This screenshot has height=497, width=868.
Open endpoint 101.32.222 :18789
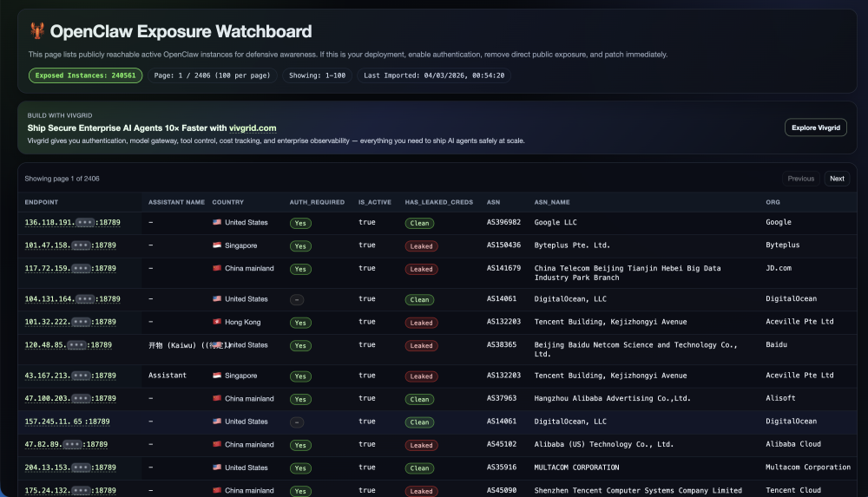(x=70, y=322)
